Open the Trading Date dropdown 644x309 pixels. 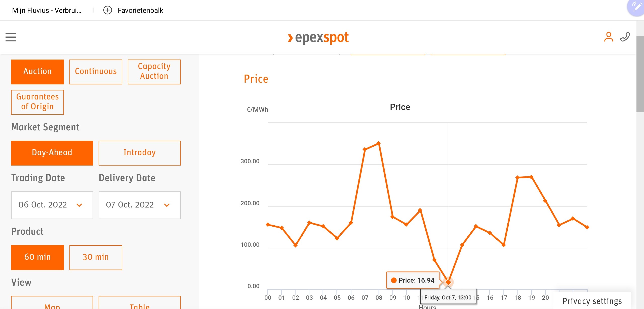(x=52, y=205)
